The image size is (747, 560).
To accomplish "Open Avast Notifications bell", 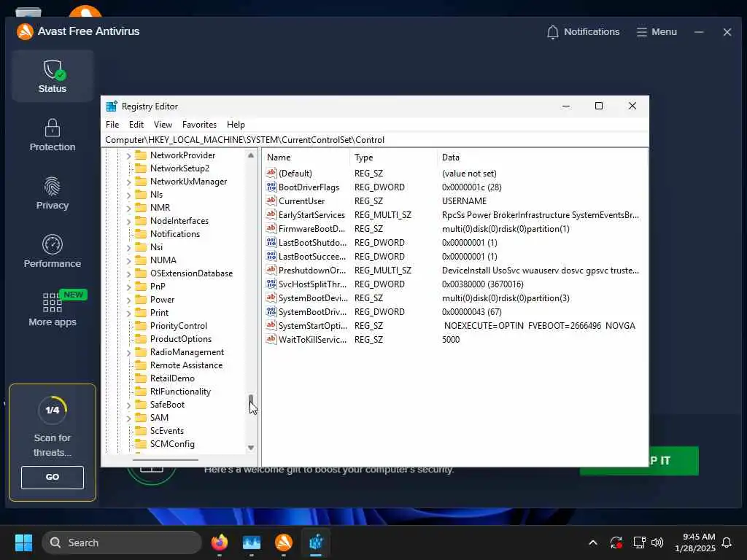I will coord(583,32).
